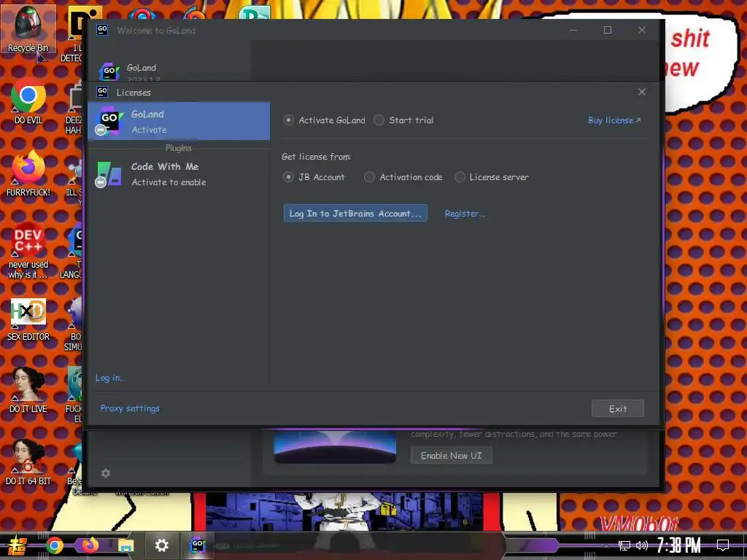Click the Code With Me plugin icon
The image size is (747, 560).
pos(109,174)
